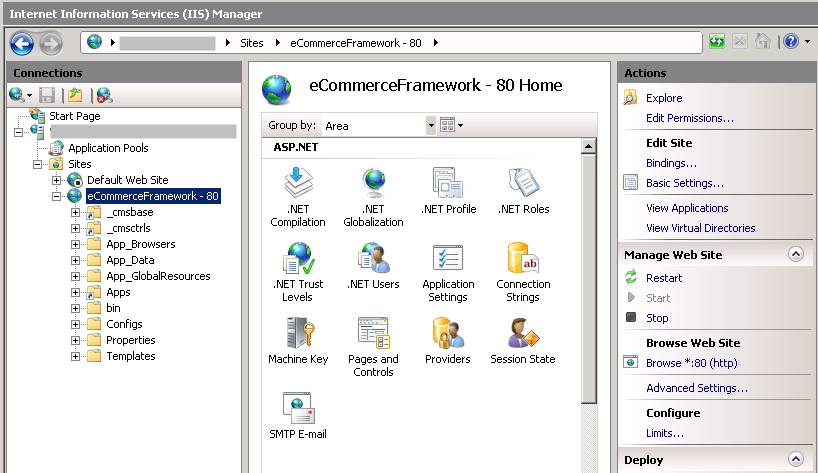Collapse the Manage Web Site section
Image resolution: width=818 pixels, height=473 pixels.
click(x=796, y=254)
